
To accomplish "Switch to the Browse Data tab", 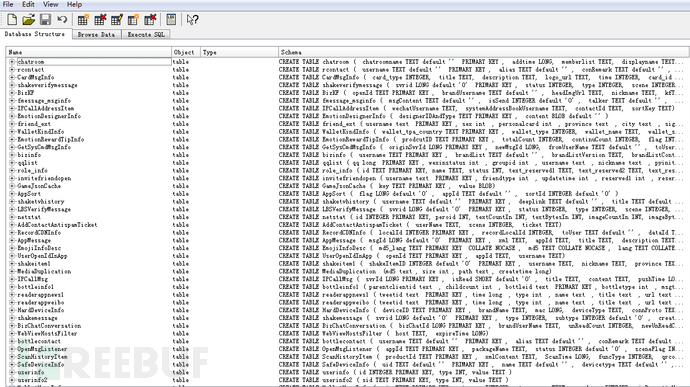I will pos(96,34).
